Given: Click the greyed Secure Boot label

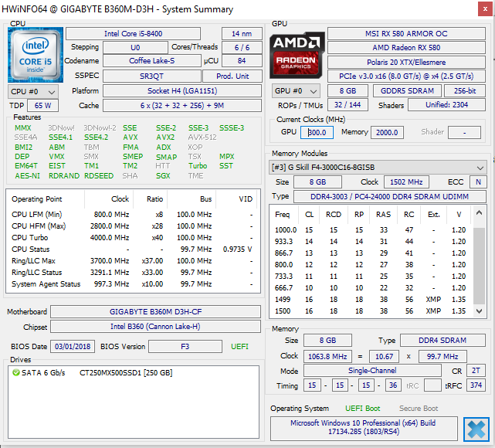Looking at the screenshot, I should coord(419,408).
